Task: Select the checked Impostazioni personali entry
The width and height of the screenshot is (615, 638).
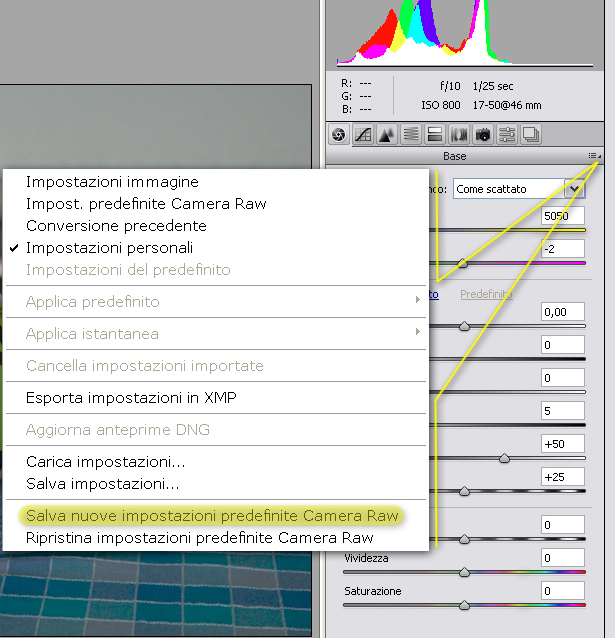Action: tap(110, 247)
